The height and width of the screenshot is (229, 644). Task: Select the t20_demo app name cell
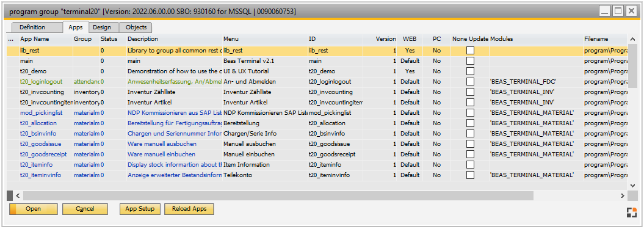click(46, 71)
